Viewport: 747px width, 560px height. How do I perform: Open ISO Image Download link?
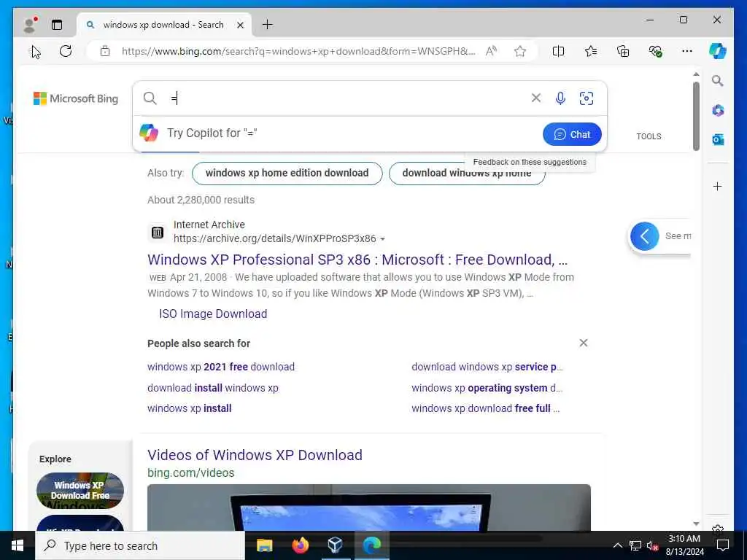coord(213,314)
